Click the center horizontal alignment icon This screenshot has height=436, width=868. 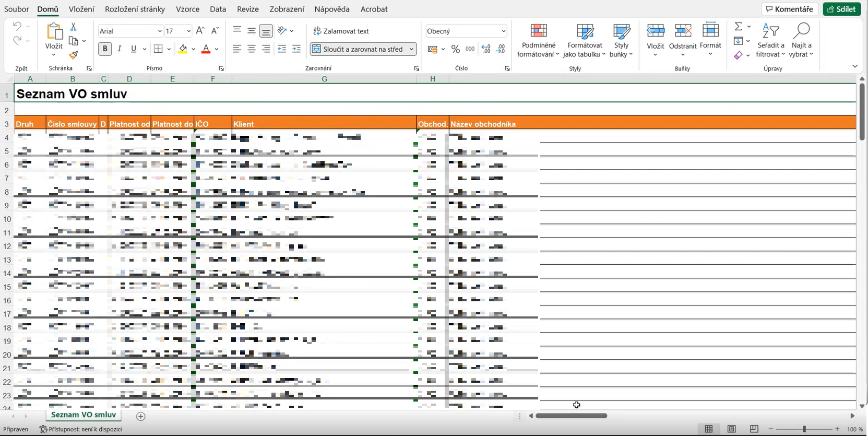252,49
